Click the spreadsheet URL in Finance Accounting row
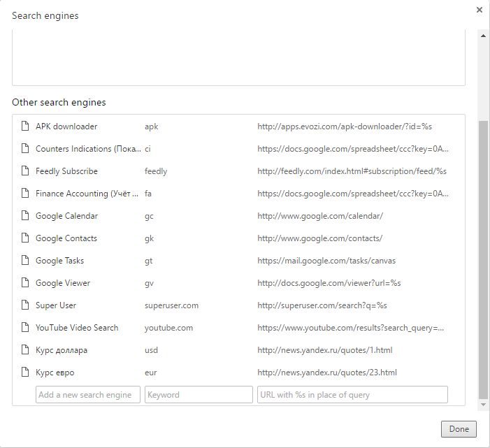The width and height of the screenshot is (490, 448). pos(353,194)
